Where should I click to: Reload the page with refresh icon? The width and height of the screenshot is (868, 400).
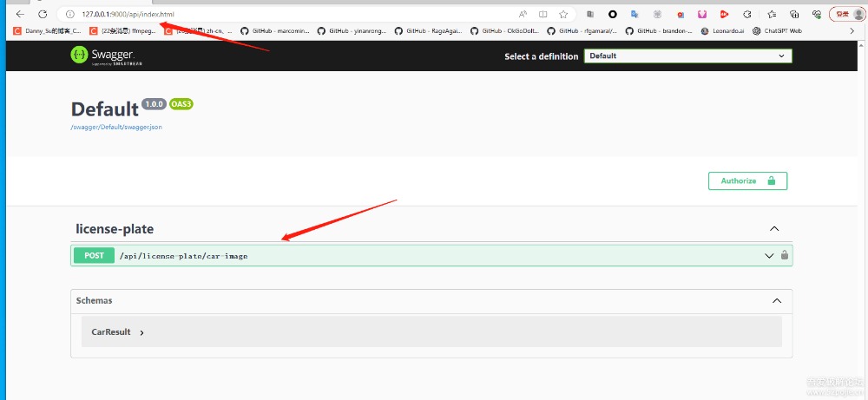click(x=42, y=14)
